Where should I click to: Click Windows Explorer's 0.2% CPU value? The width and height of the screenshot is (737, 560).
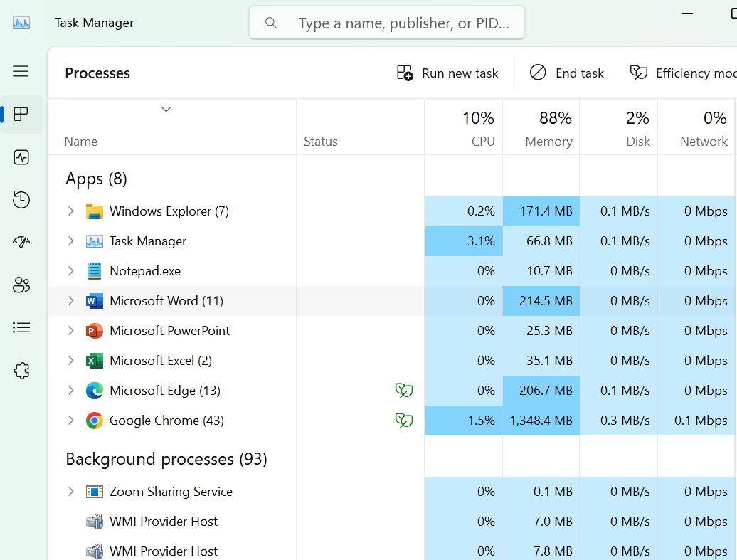tap(463, 211)
